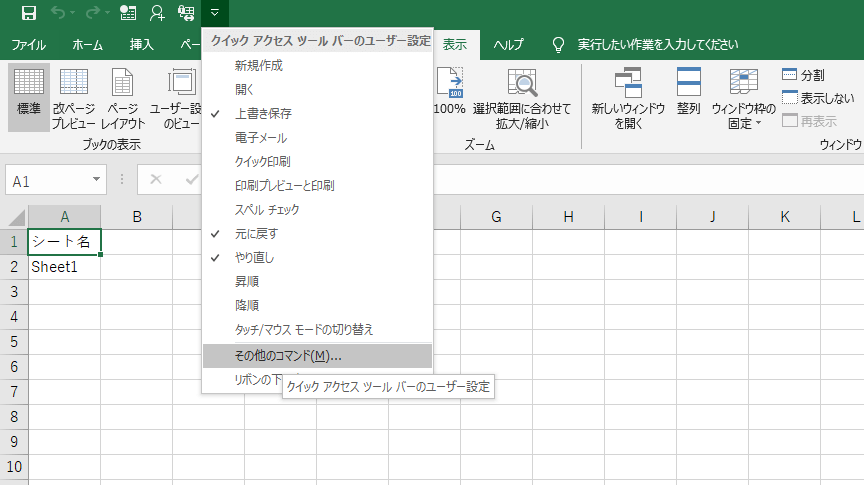Click 新しいウィンドウを開く

[628, 97]
